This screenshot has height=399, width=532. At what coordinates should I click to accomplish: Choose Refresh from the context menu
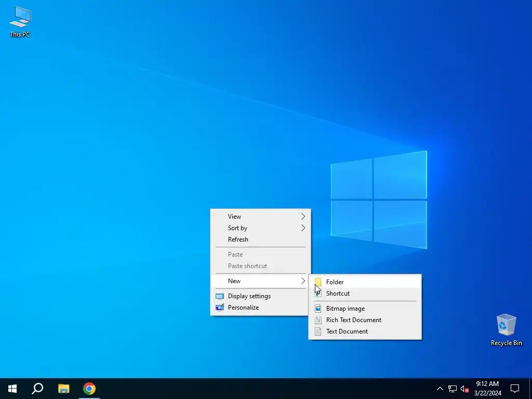[x=261, y=240]
